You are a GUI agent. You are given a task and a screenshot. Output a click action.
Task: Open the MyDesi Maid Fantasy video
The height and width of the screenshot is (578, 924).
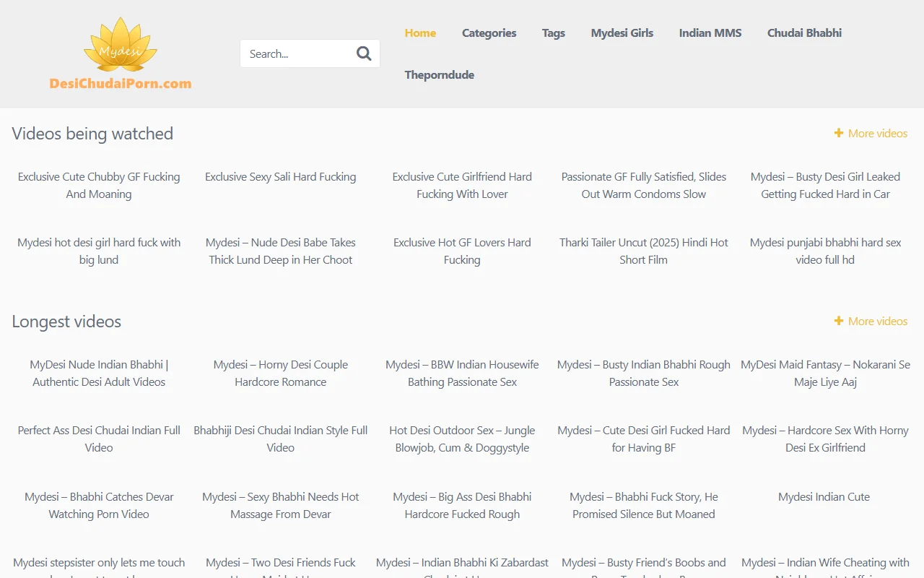pos(825,373)
